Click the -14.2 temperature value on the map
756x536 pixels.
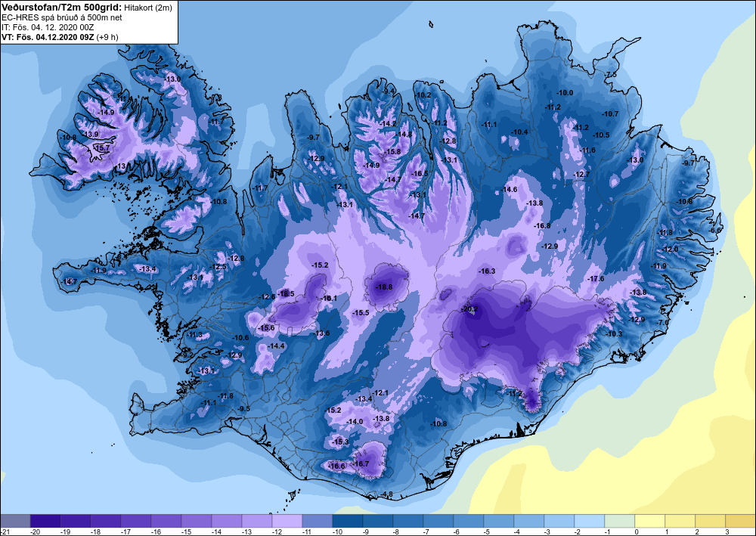[x=388, y=123]
